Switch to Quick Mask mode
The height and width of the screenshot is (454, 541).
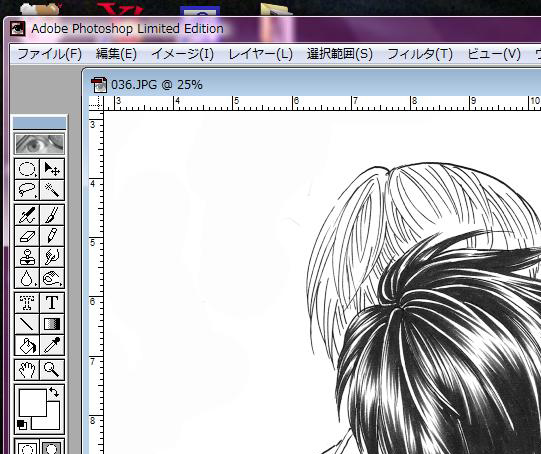pyautogui.click(x=52, y=447)
